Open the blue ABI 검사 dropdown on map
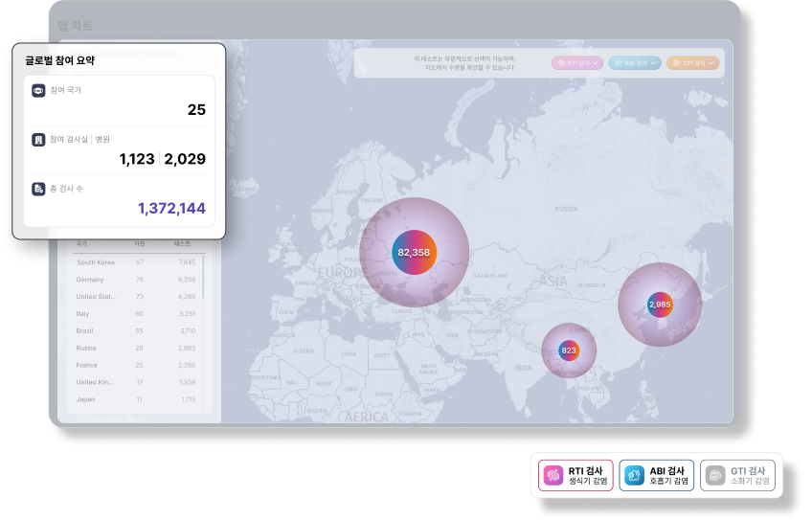The image size is (812, 520). point(635,63)
